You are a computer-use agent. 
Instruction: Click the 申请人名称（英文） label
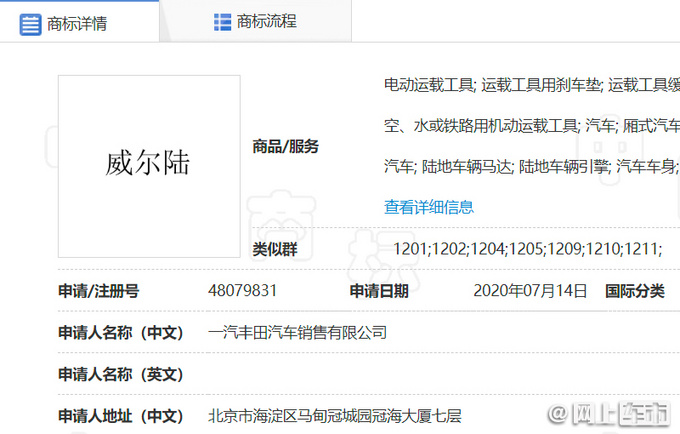121,374
